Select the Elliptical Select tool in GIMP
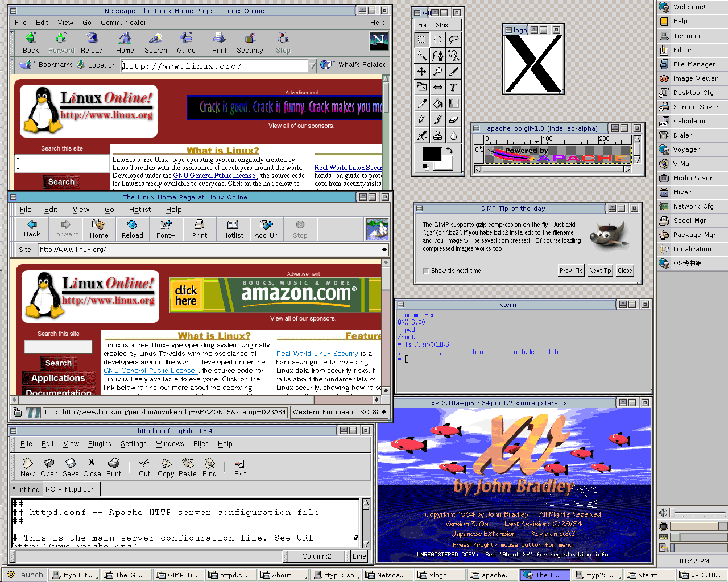The width and height of the screenshot is (728, 582). point(437,39)
